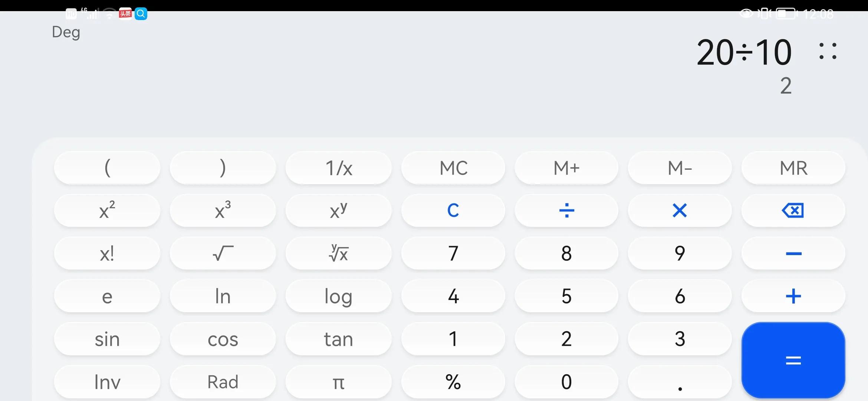The height and width of the screenshot is (401, 868).
Task: Tap the M+ memory add key
Action: [x=566, y=168]
